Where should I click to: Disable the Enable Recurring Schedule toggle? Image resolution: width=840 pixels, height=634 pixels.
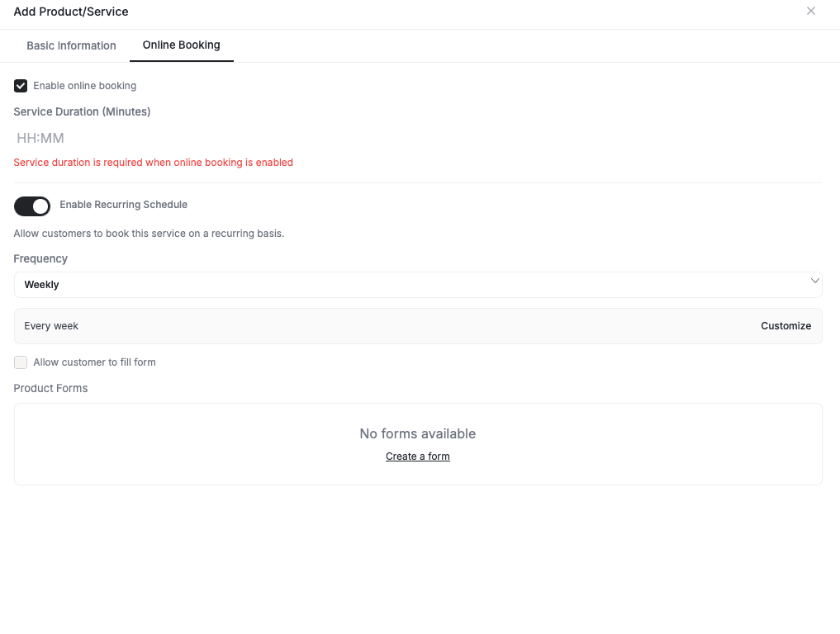tap(31, 206)
